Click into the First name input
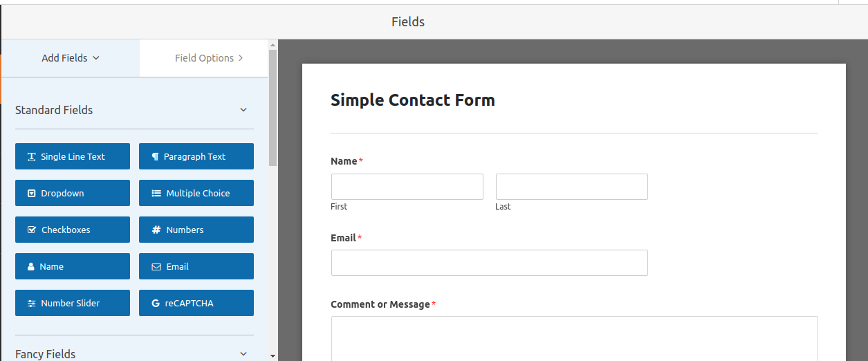868x361 pixels. (407, 187)
